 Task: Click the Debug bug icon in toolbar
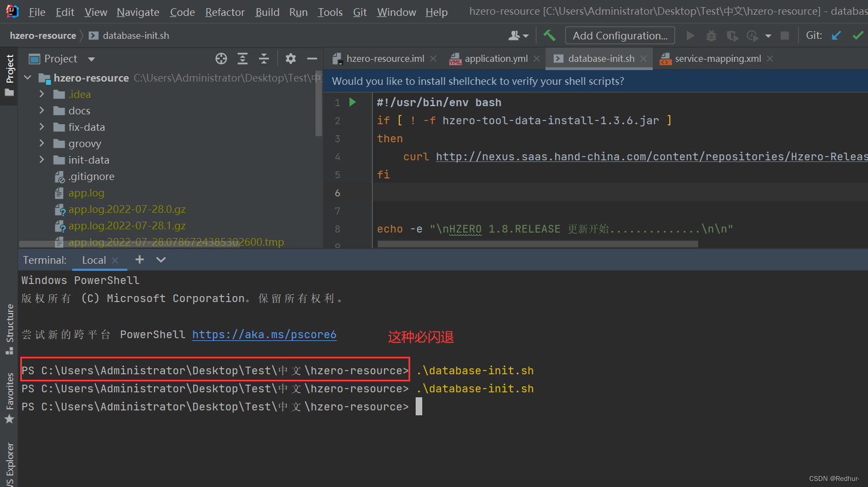pyautogui.click(x=711, y=36)
